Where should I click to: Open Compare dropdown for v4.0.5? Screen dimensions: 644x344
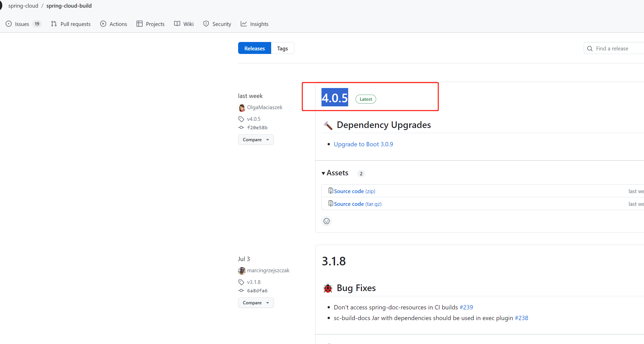256,140
